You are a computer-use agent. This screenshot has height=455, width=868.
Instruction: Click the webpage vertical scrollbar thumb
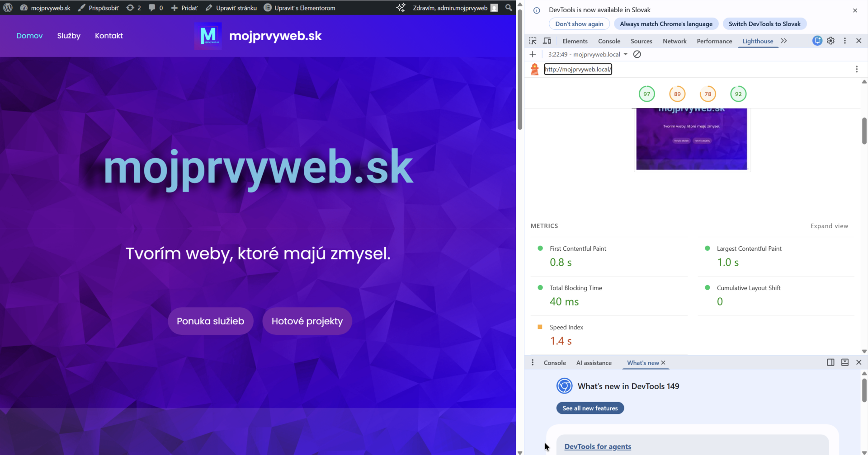pos(520,69)
